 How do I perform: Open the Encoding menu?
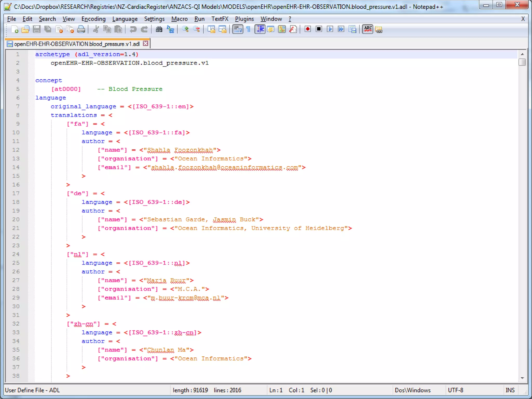pos(93,19)
